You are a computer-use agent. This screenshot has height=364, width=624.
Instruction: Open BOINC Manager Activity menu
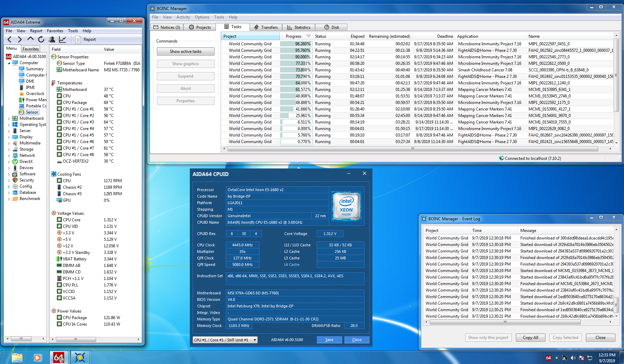click(x=183, y=17)
